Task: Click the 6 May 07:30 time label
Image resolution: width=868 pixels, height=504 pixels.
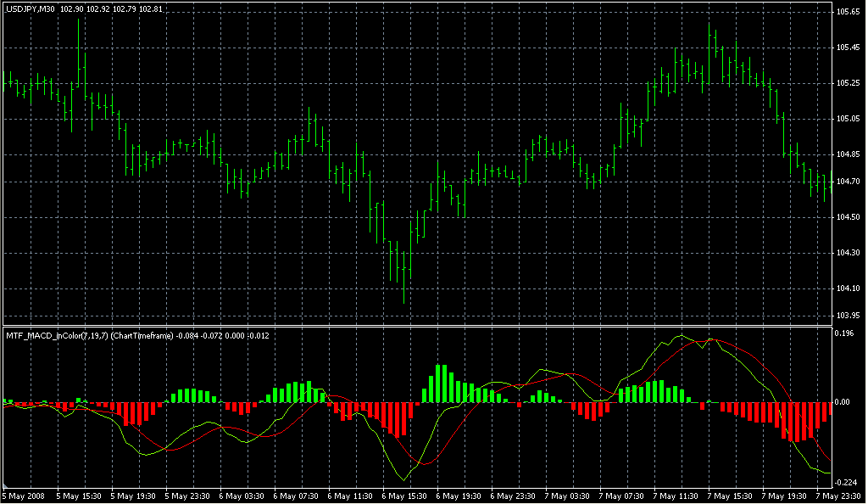Action: (x=297, y=496)
